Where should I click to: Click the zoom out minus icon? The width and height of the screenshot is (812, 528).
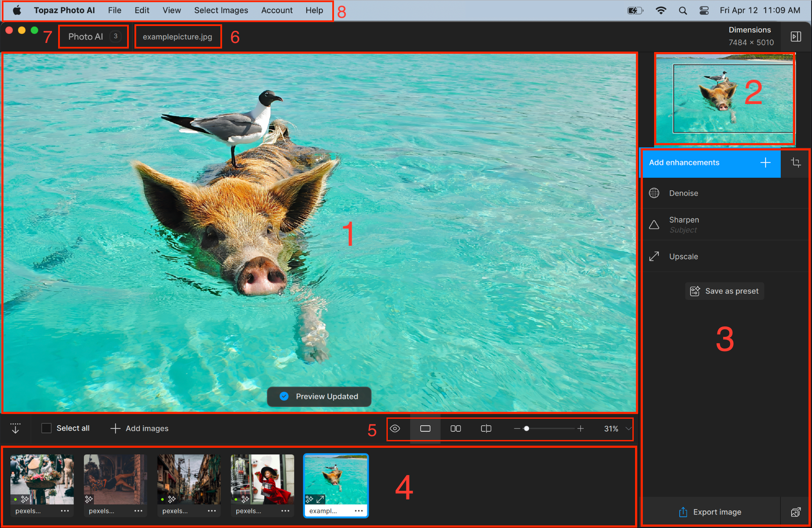click(x=517, y=428)
